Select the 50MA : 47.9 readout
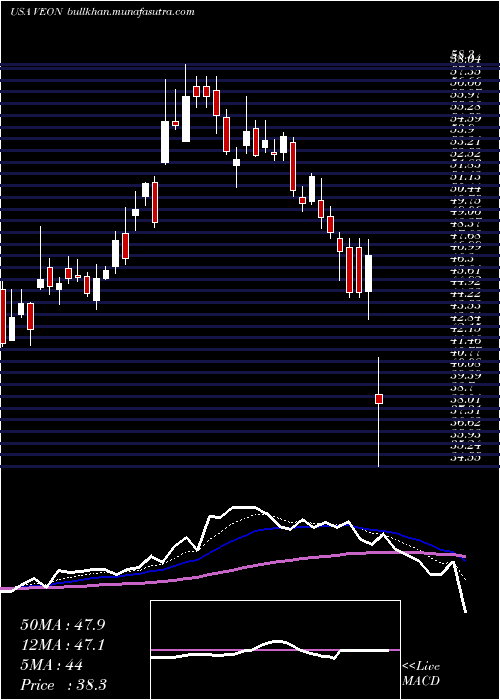Screen dimensions: 500x700 pos(62,624)
